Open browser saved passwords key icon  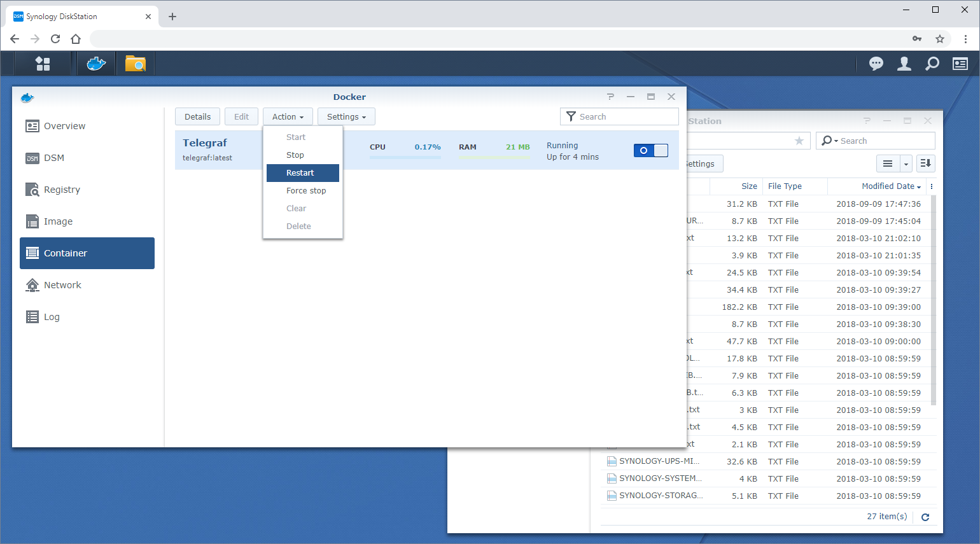click(x=917, y=39)
